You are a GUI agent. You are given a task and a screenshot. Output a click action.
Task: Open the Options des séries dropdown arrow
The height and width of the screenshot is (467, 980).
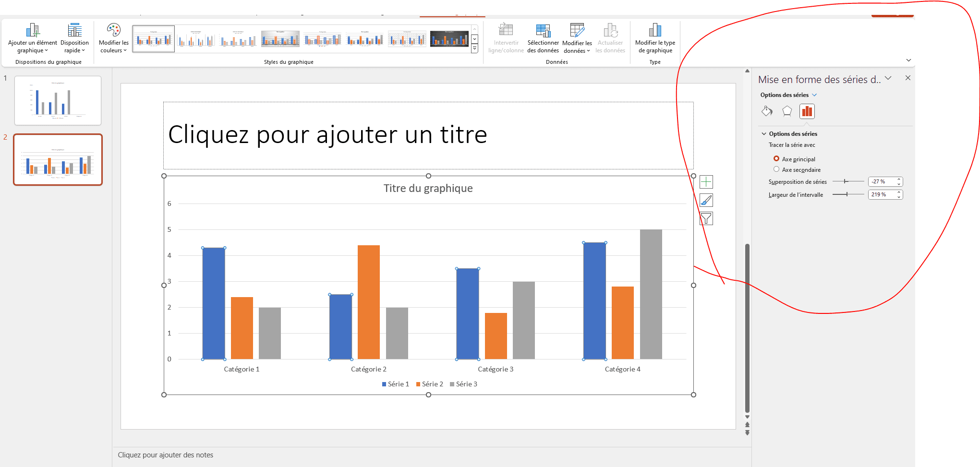(x=814, y=95)
